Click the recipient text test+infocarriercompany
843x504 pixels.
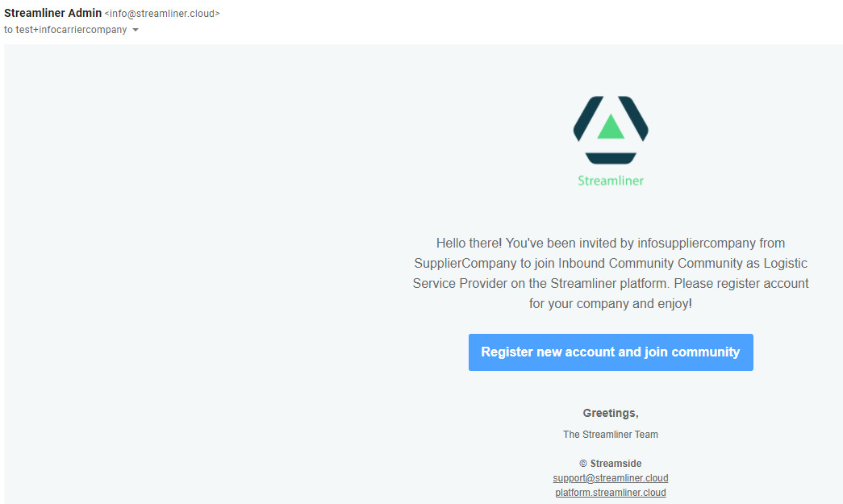(71, 30)
